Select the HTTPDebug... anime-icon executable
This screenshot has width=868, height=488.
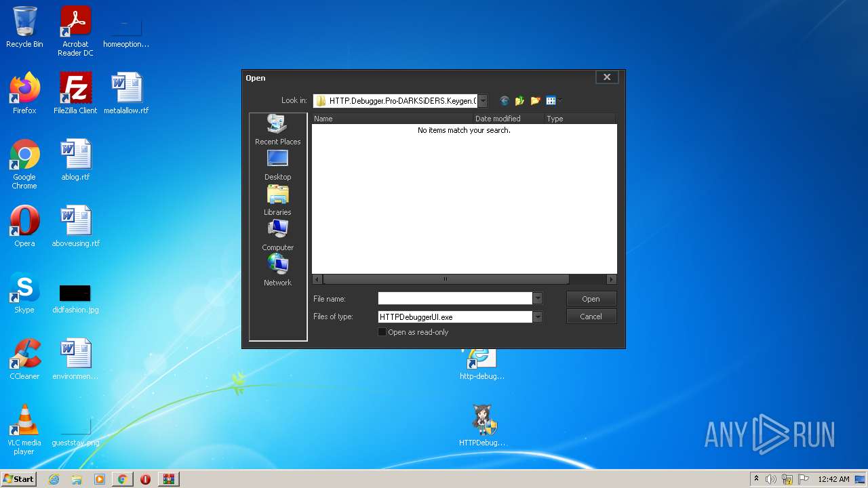482,426
